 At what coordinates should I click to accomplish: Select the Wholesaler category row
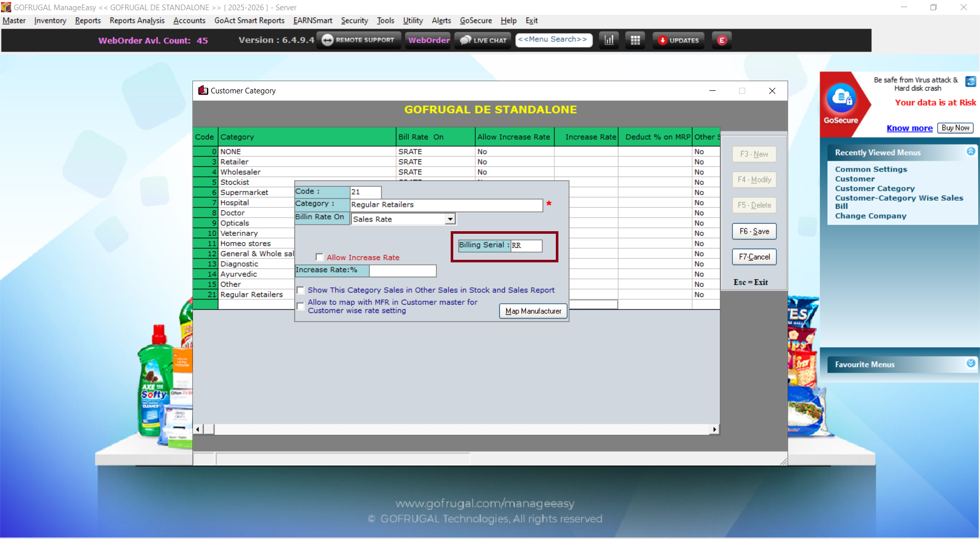(456, 172)
